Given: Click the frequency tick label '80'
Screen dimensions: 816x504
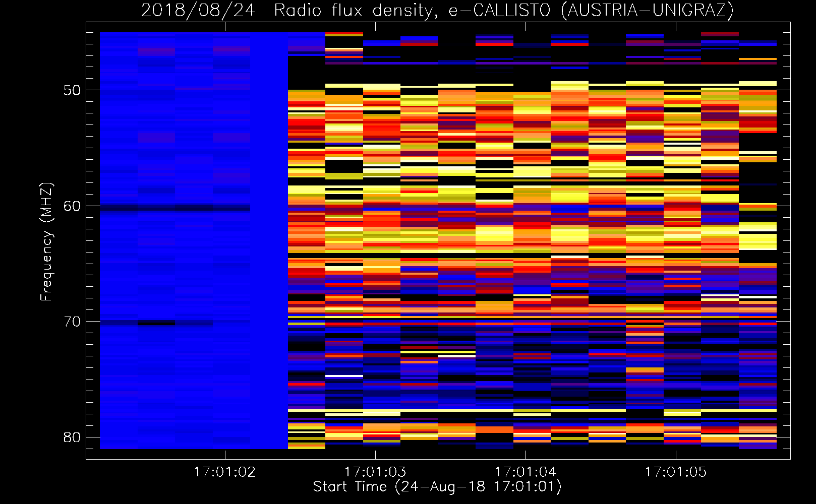Looking at the screenshot, I should pyautogui.click(x=72, y=437).
